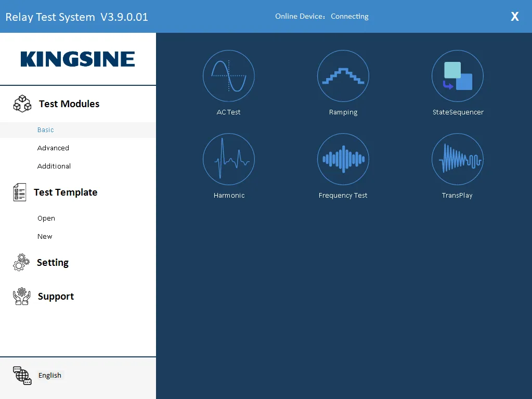Click the language globe icon
Screen dimensions: 532x399
tap(22, 375)
